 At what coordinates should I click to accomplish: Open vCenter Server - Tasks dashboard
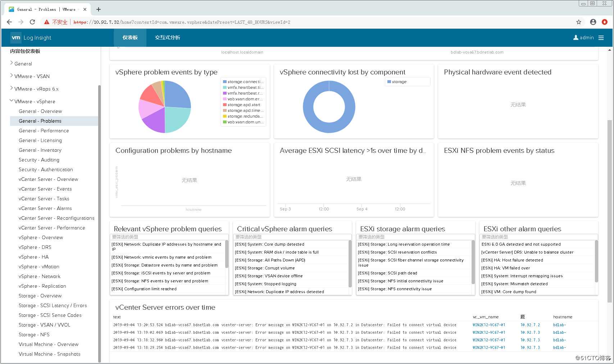[x=44, y=199]
